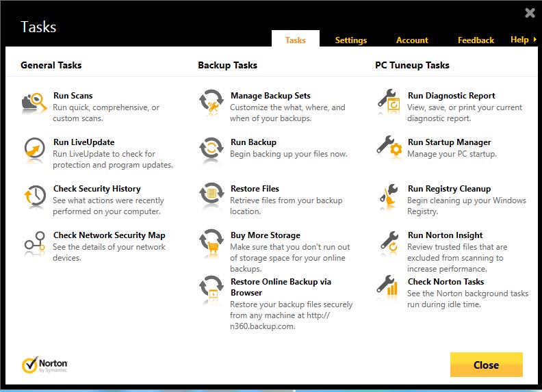Click the Run Scans magnifier icon
Viewport: 542px width, 392px height.
pyautogui.click(x=34, y=103)
